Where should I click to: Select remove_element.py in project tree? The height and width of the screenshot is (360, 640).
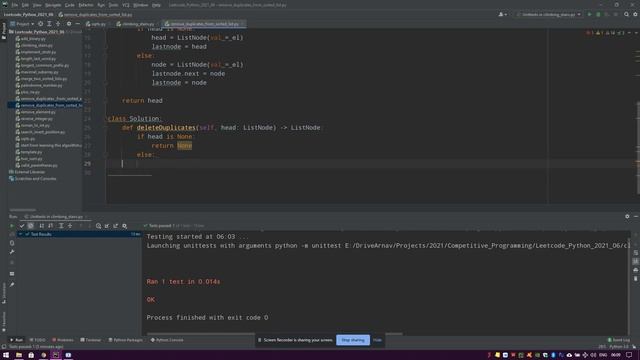36,112
